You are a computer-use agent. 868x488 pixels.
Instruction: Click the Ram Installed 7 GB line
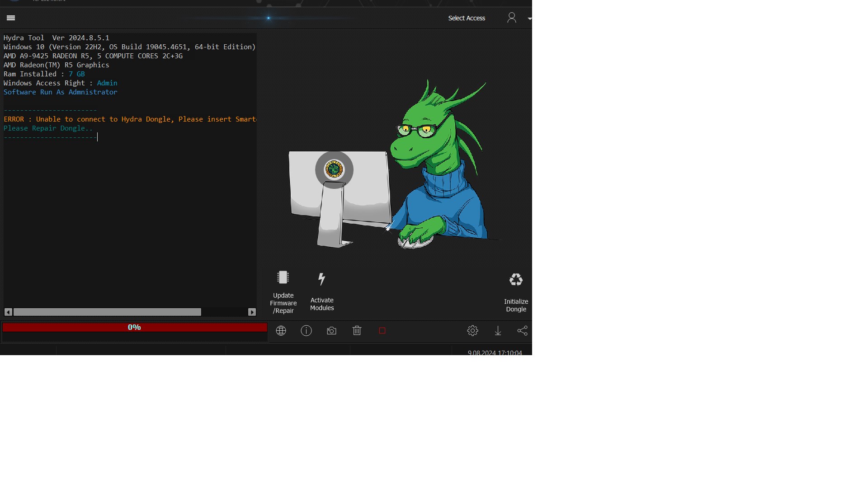coord(44,74)
